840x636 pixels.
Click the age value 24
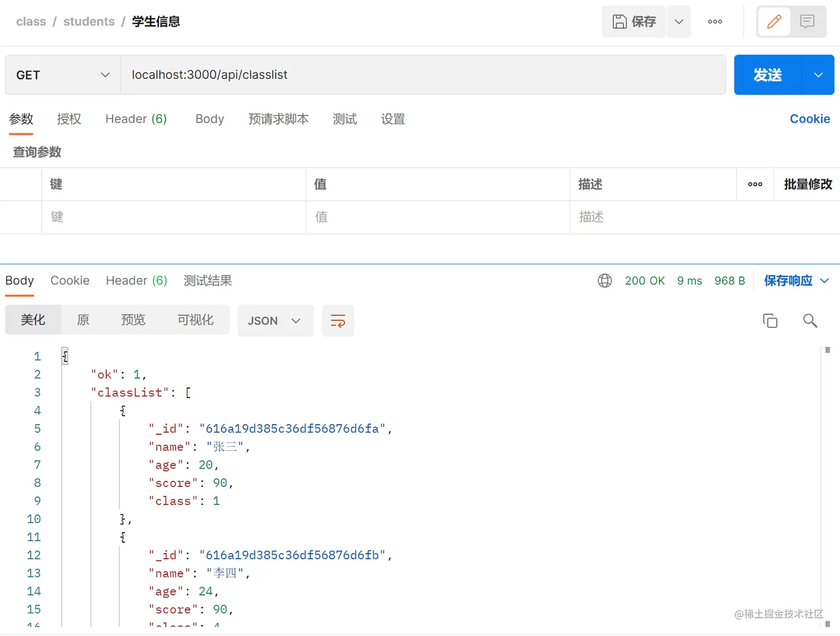tap(206, 591)
